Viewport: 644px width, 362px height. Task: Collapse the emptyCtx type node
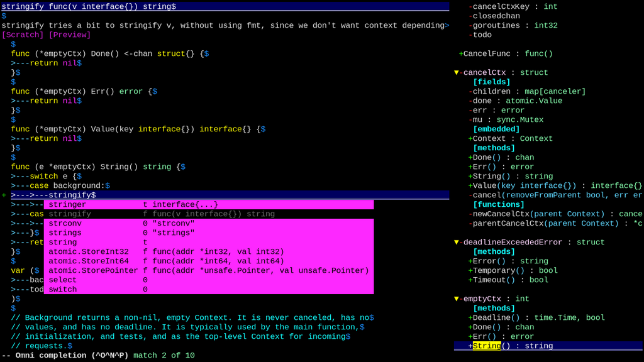[x=457, y=299]
